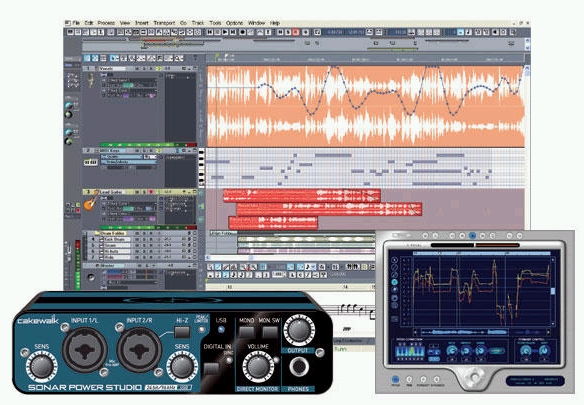Click the plugin's center silver dial button
This screenshot has height=405, width=584.
474,376
